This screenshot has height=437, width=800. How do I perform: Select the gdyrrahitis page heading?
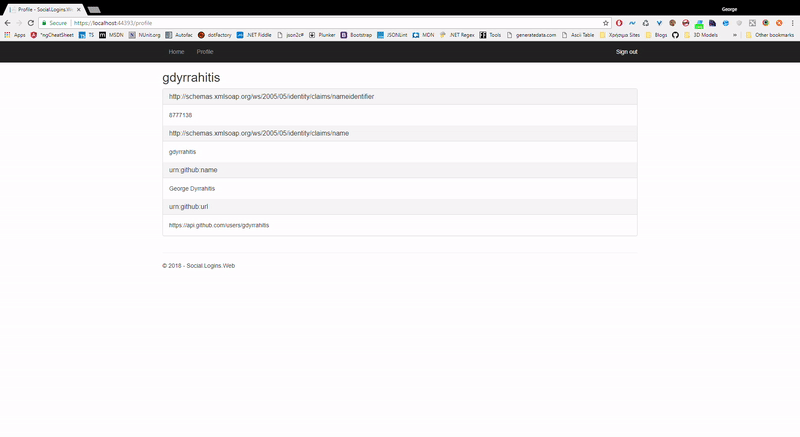pos(191,78)
